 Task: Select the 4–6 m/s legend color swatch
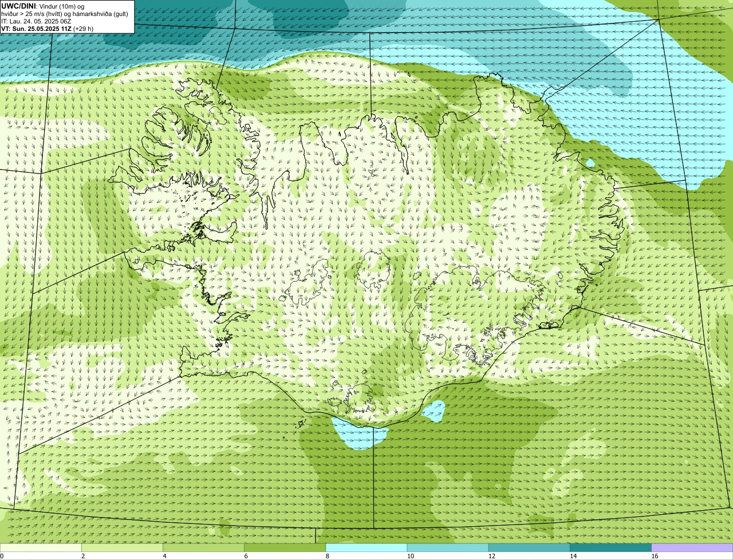203,547
